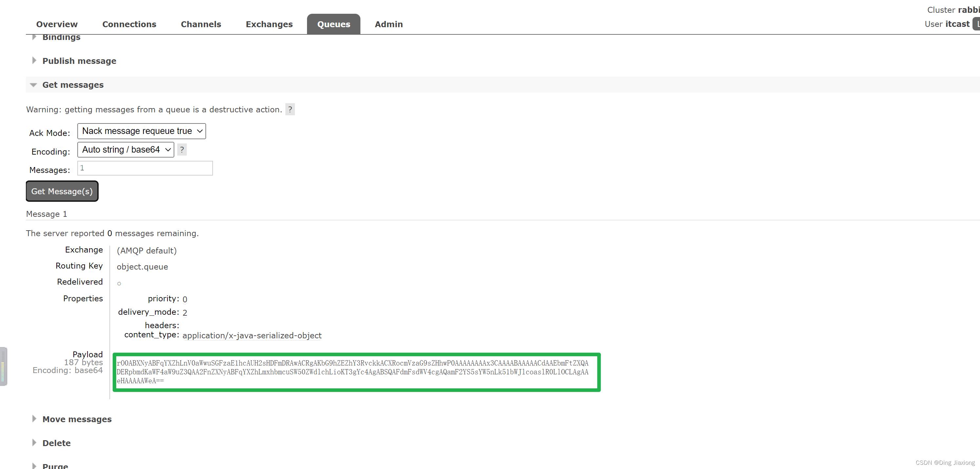Expand the Purge section
This screenshot has height=469, width=980.
click(x=55, y=466)
